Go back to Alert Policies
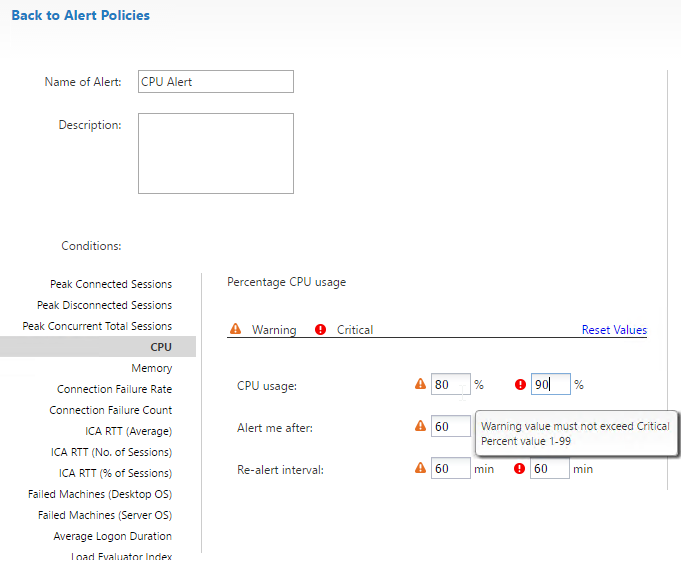681x569 pixels. (x=81, y=15)
